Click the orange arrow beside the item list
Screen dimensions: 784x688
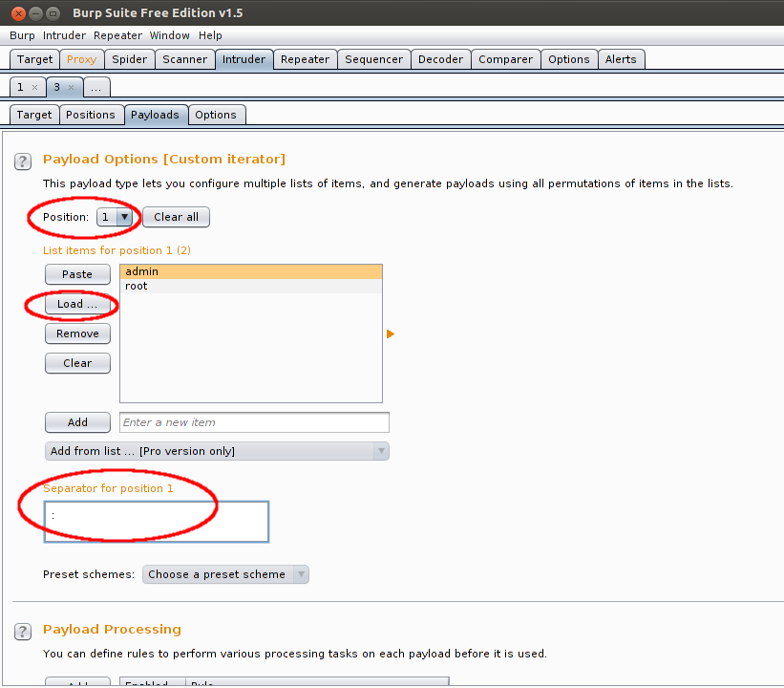[x=391, y=333]
